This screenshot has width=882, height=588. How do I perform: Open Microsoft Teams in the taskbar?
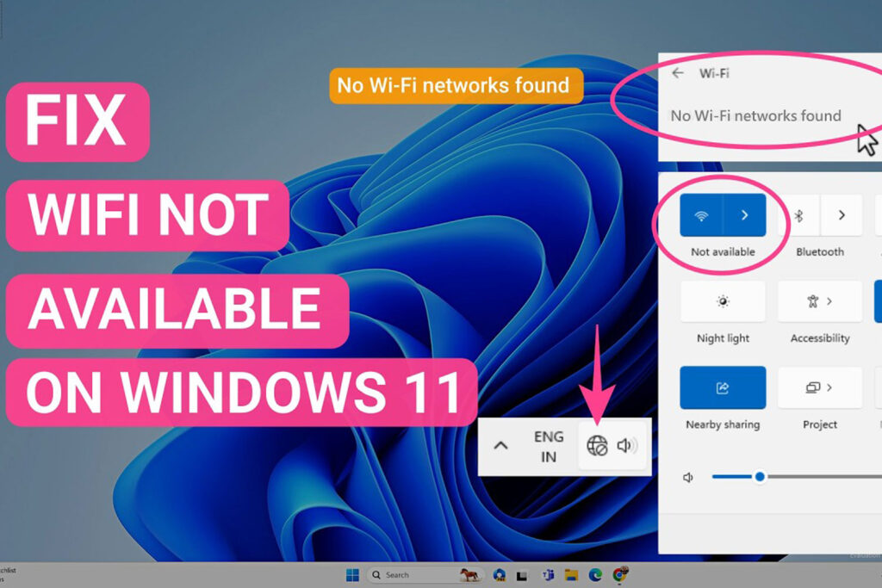click(x=547, y=574)
